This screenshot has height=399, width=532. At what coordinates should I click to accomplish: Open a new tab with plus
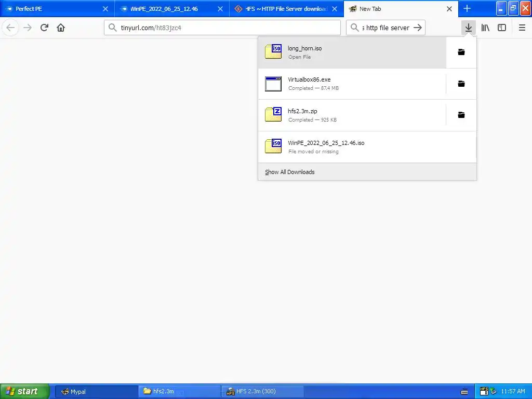point(467,9)
